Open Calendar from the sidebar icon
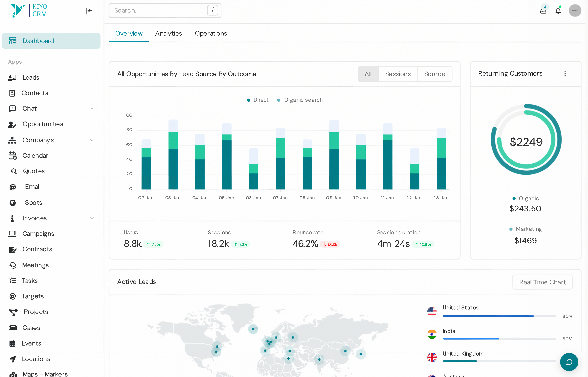The image size is (588, 377). pos(13,156)
